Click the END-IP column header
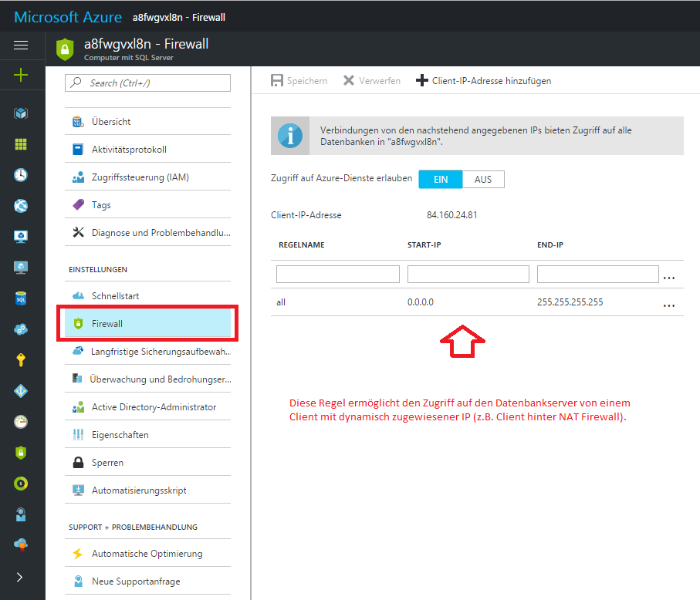Screen dimensions: 700x600 (x=550, y=245)
